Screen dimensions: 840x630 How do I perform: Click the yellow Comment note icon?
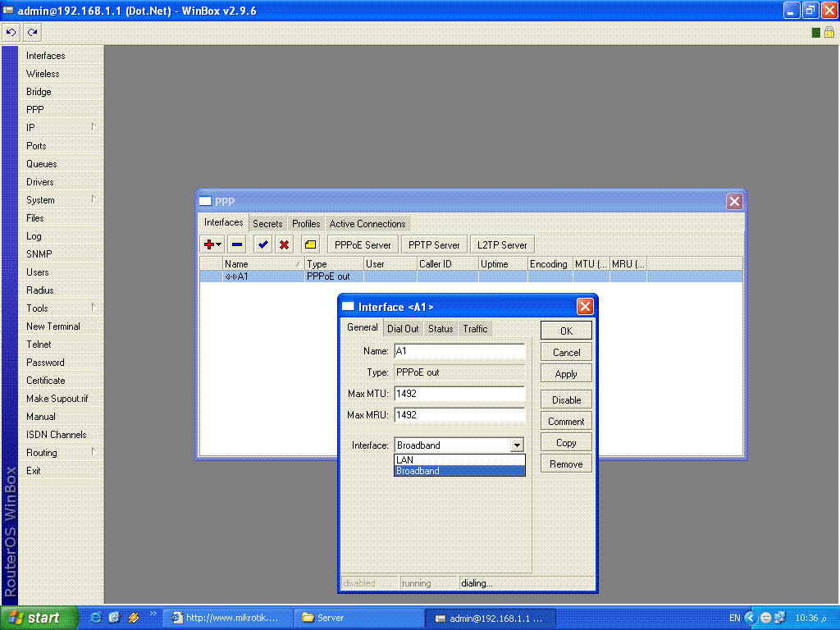tap(310, 244)
